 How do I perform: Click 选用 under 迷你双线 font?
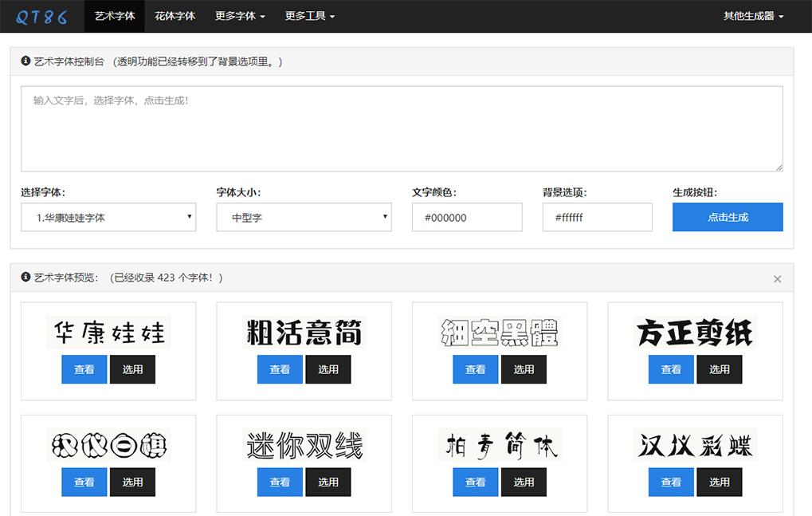click(328, 482)
